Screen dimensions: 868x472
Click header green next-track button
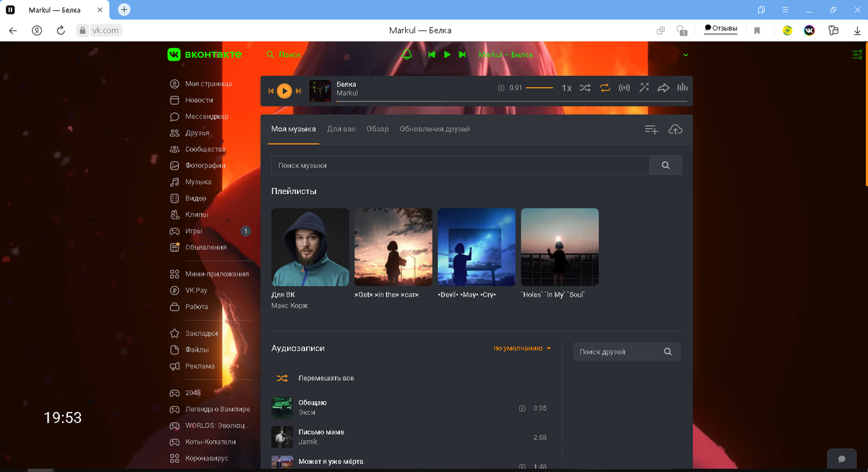pyautogui.click(x=462, y=54)
